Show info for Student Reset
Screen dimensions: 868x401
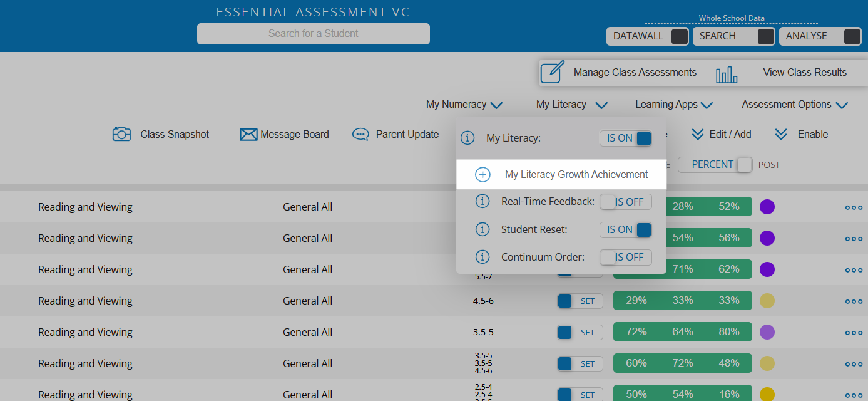[x=483, y=229]
